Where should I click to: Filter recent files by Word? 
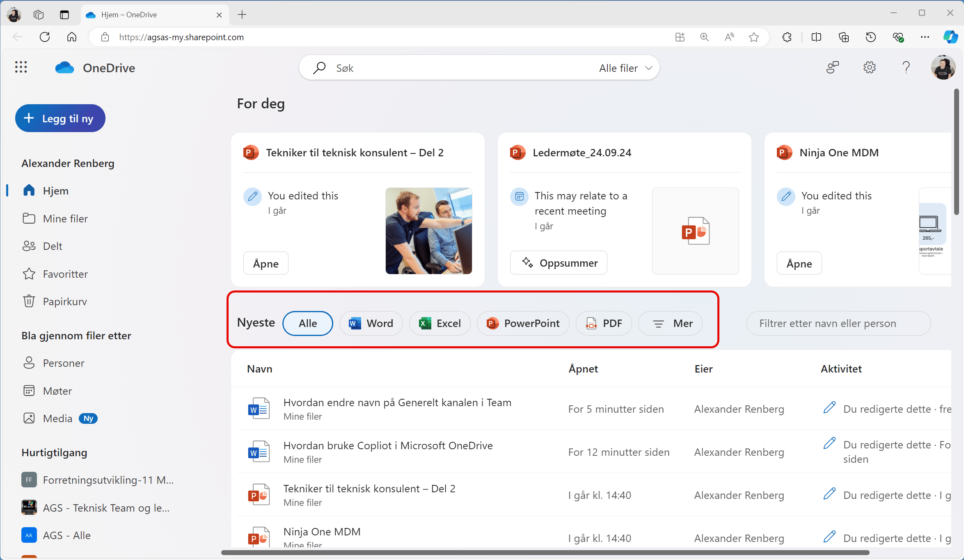371,323
